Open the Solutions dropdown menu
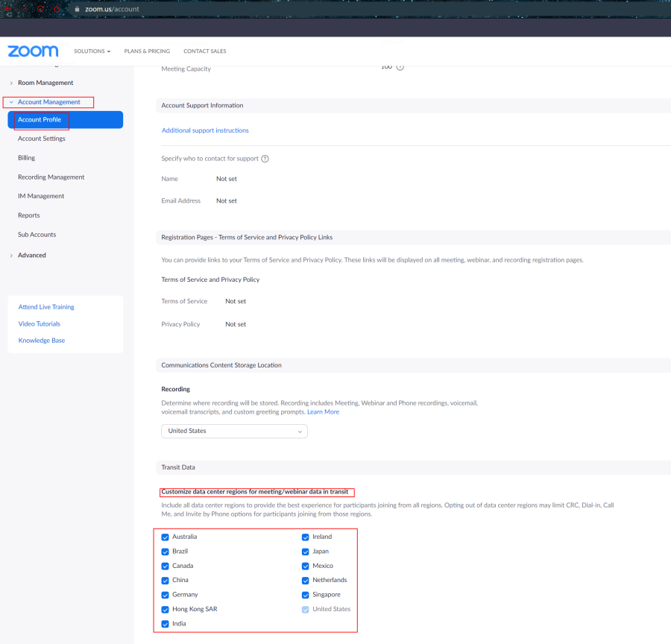 coord(92,51)
